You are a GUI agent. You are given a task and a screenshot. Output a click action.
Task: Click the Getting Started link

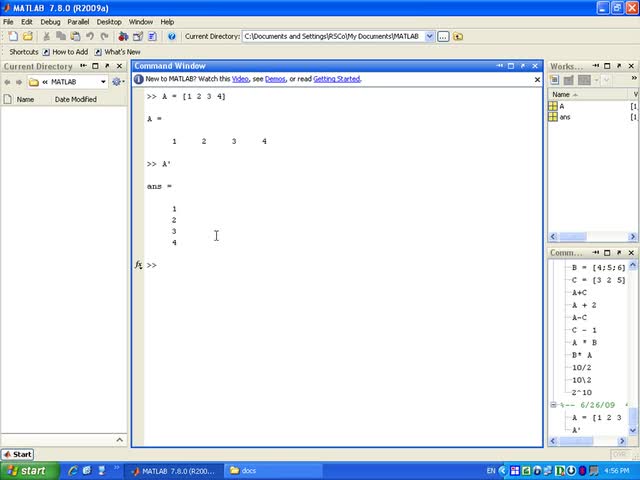[x=337, y=79]
